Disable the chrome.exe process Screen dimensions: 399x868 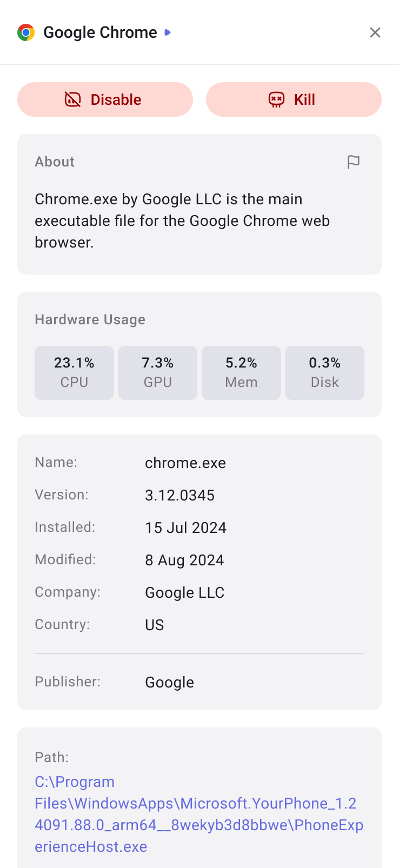(x=105, y=99)
